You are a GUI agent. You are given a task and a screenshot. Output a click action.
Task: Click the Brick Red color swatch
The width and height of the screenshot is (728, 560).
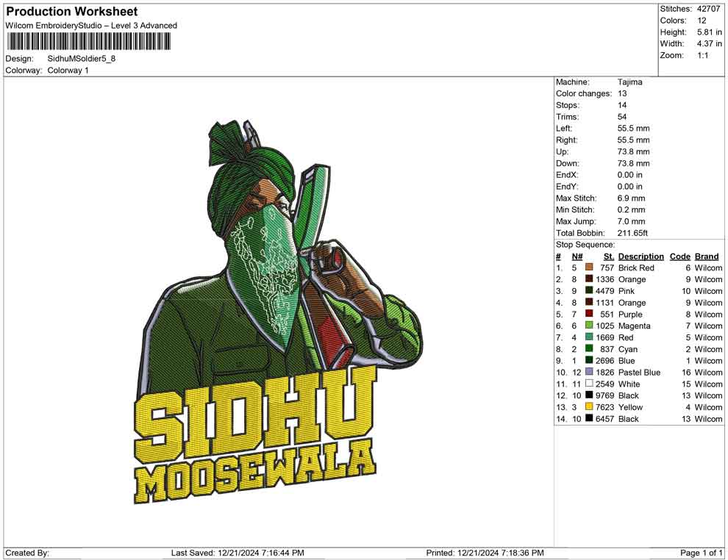tap(589, 268)
